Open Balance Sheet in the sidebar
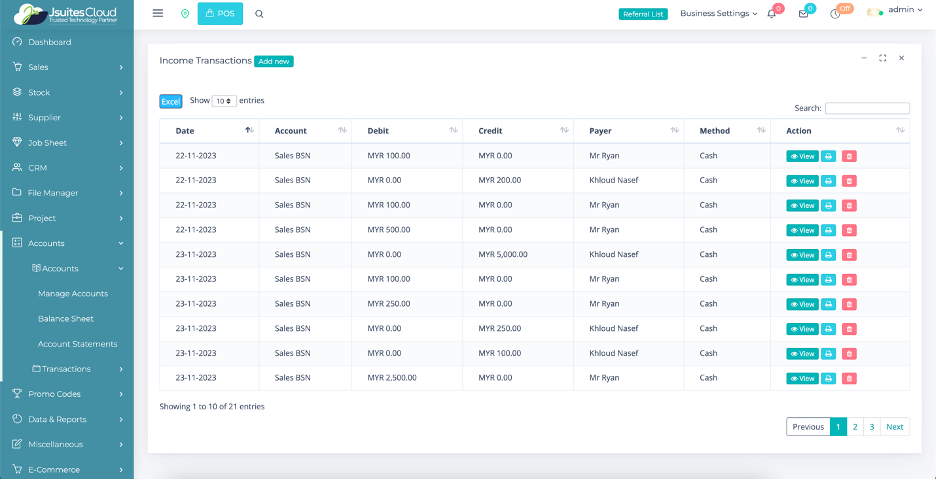Image resolution: width=936 pixels, height=480 pixels. point(66,319)
